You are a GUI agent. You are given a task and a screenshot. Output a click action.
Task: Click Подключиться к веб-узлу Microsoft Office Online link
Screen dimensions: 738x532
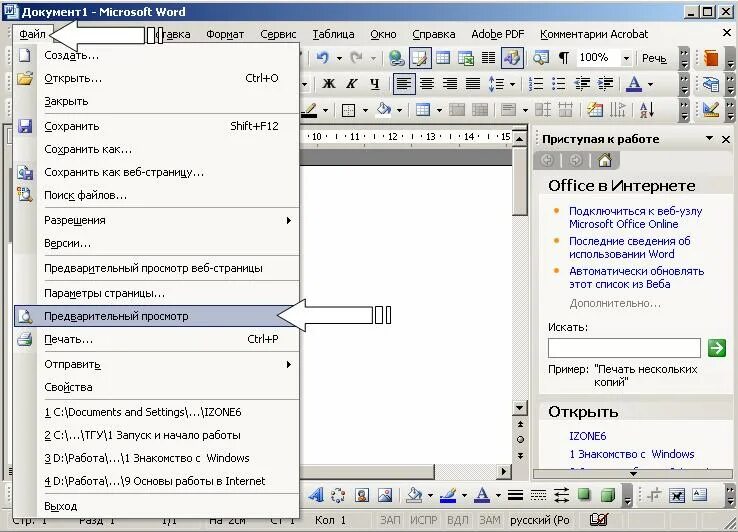point(635,218)
